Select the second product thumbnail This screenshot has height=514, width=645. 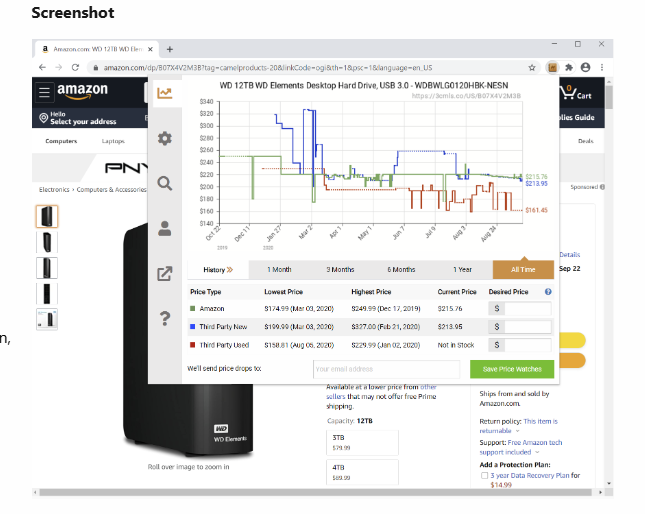(x=47, y=242)
